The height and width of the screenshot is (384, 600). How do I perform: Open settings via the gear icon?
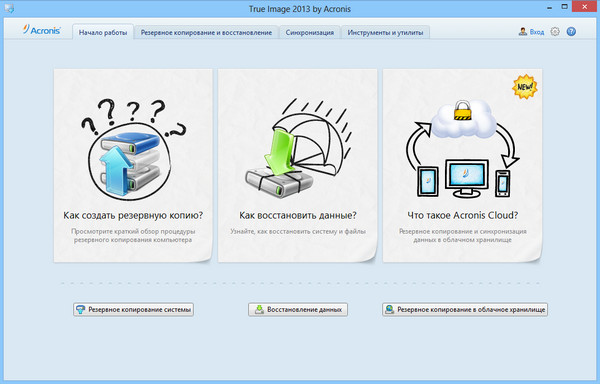(x=555, y=32)
